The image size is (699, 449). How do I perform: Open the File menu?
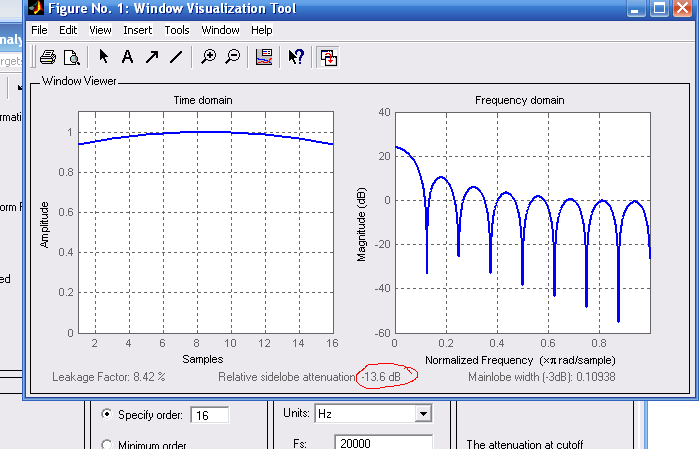coord(39,30)
